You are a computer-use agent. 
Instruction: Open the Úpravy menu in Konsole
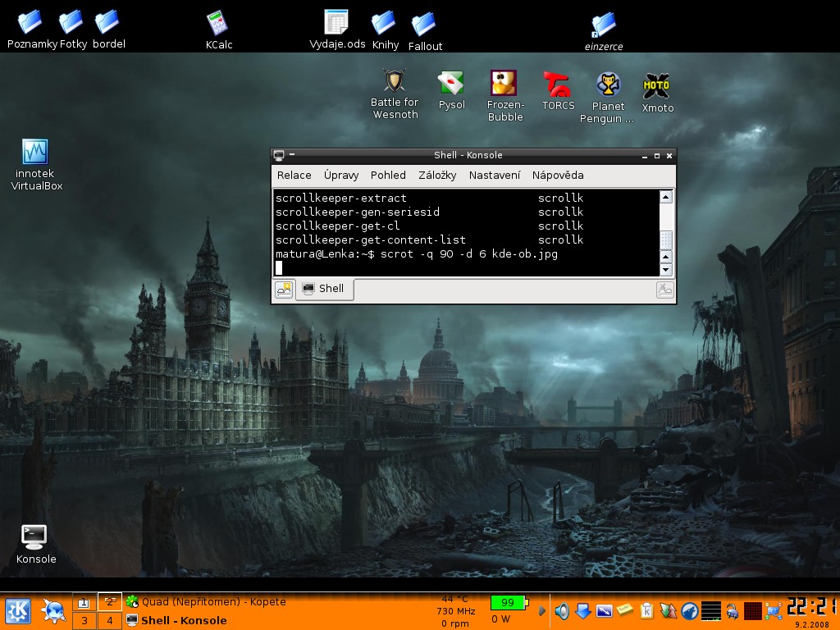point(340,176)
